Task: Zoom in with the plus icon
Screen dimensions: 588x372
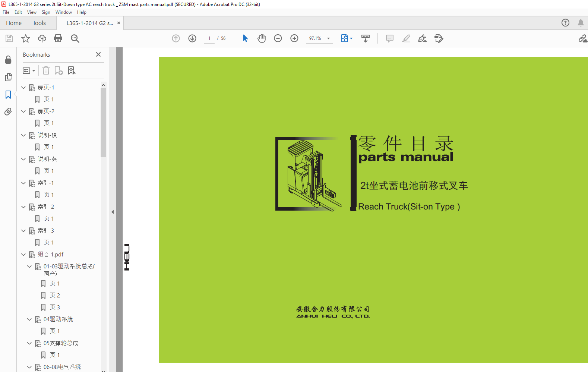Action: [294, 38]
